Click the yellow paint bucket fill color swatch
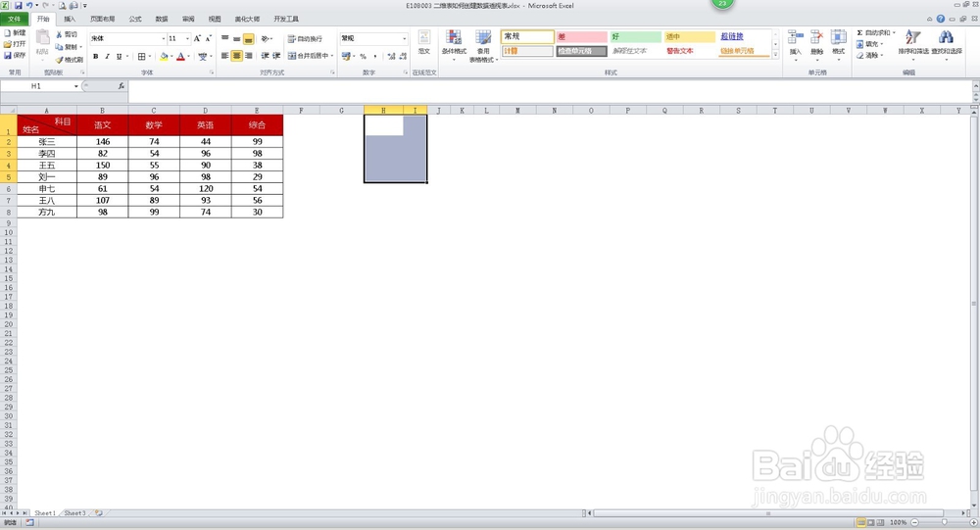980x530 pixels. pyautogui.click(x=164, y=56)
